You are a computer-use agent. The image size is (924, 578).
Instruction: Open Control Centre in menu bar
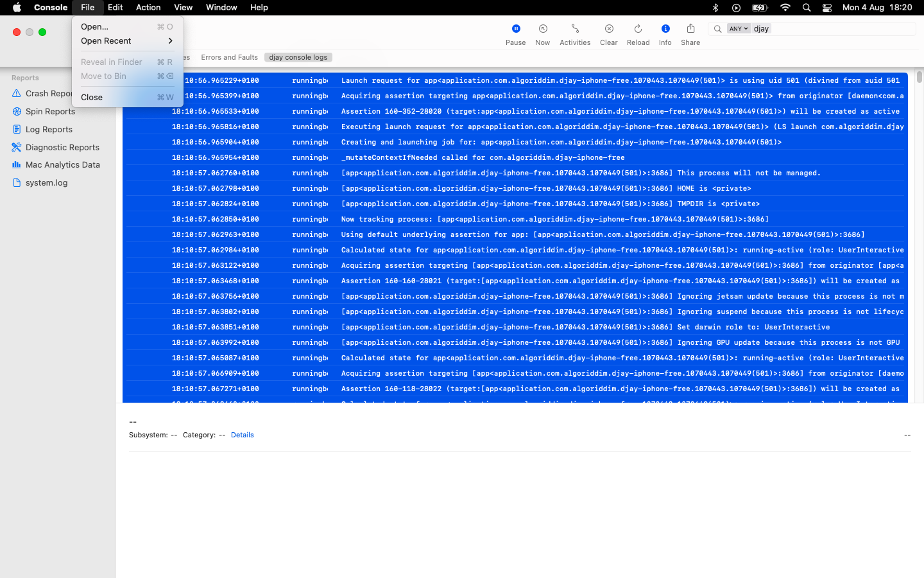(x=827, y=8)
